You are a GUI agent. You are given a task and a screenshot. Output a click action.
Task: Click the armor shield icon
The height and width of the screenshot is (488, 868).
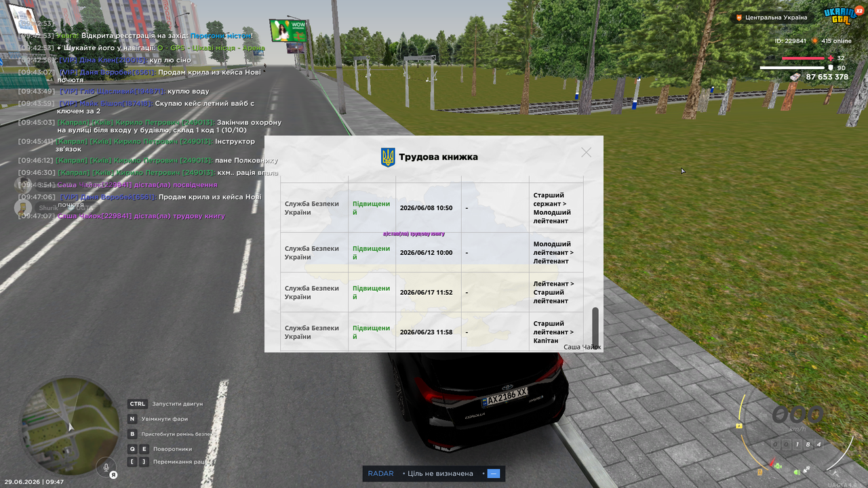point(831,68)
